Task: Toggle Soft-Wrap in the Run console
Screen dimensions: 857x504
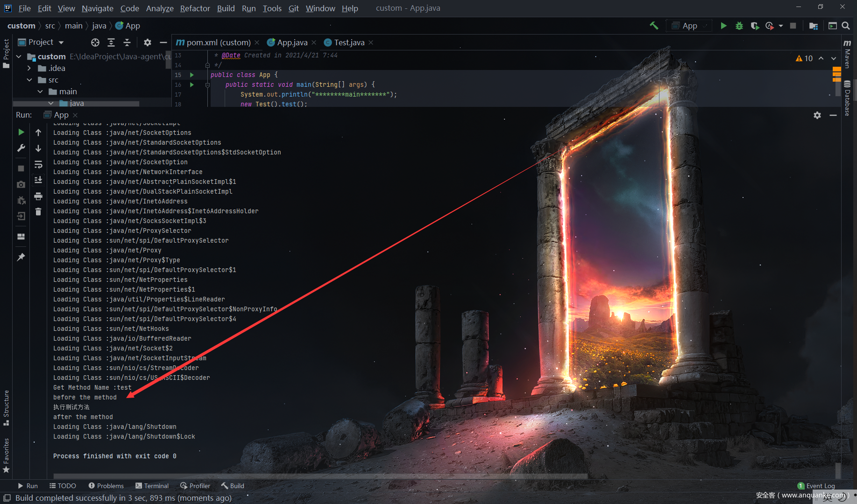Action: pyautogui.click(x=38, y=164)
